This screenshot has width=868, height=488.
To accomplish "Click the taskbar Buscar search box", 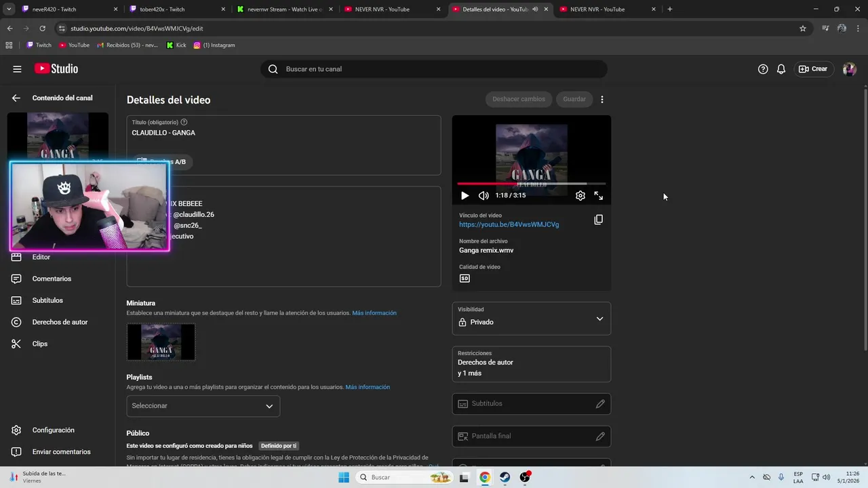I will 406,477.
